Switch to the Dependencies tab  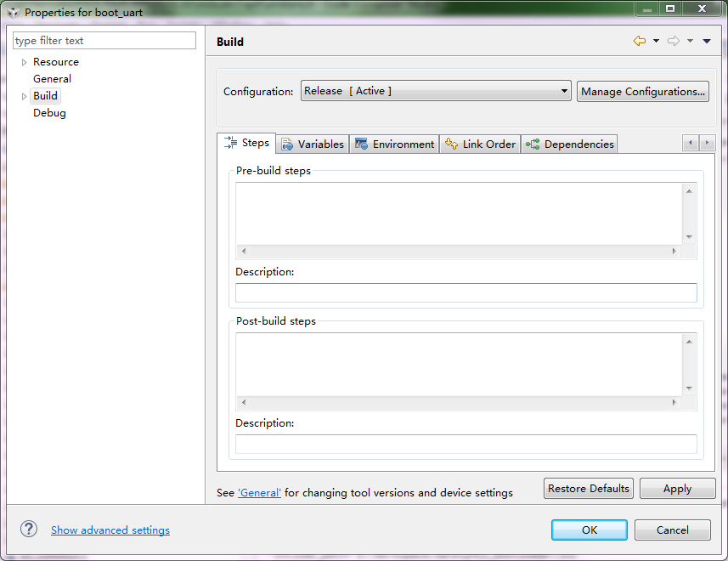pos(570,144)
